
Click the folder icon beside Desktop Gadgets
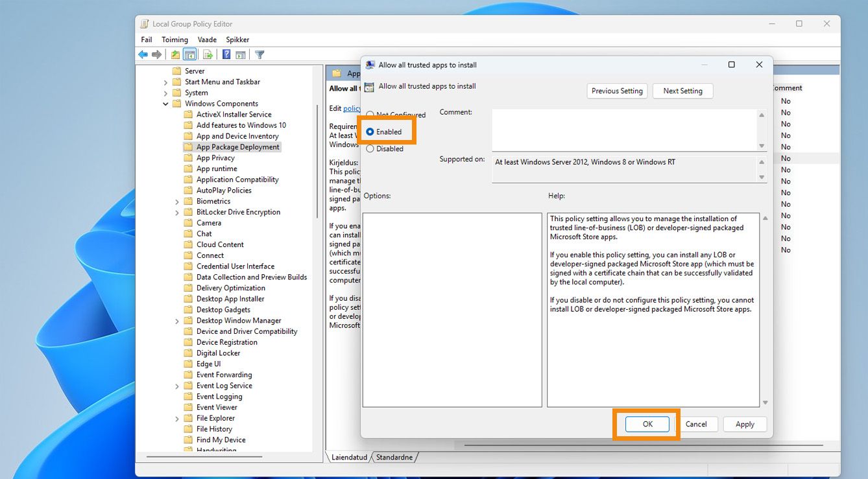[188, 310]
